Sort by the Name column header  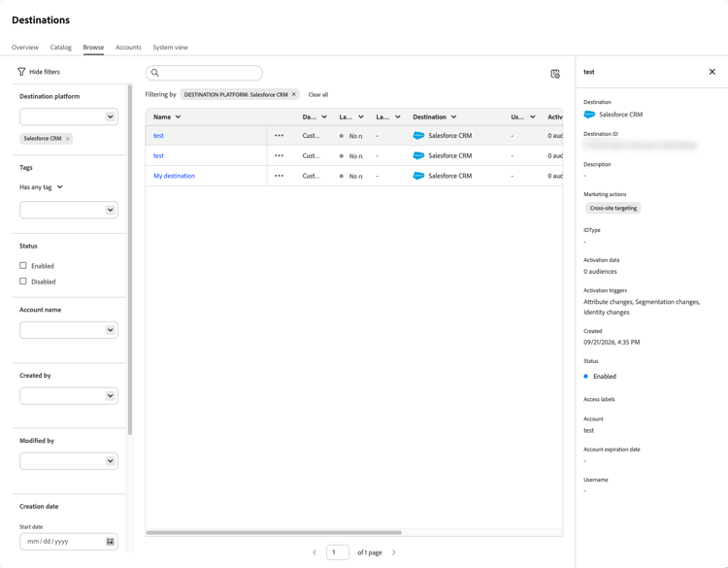167,117
